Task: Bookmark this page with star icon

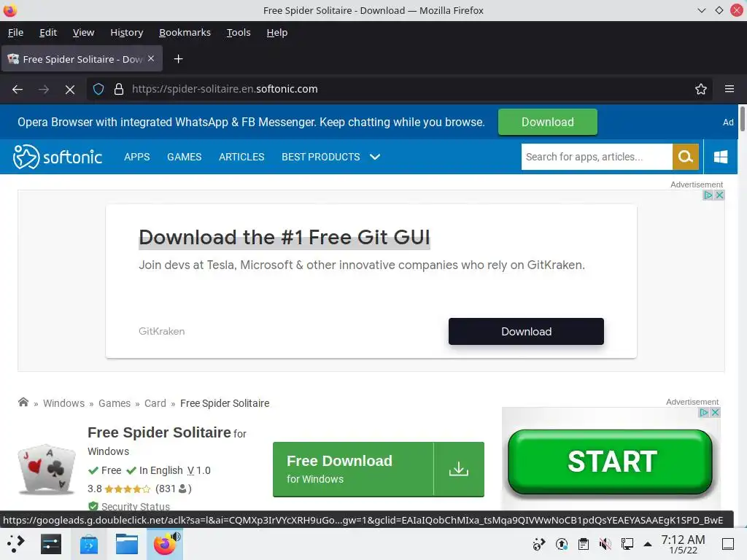Action: click(x=701, y=89)
